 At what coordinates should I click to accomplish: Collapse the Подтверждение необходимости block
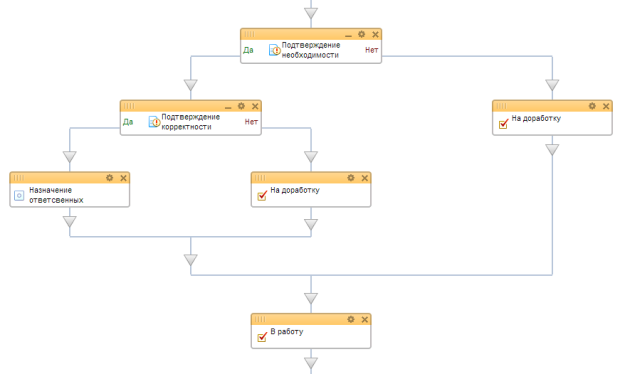pyautogui.click(x=348, y=36)
